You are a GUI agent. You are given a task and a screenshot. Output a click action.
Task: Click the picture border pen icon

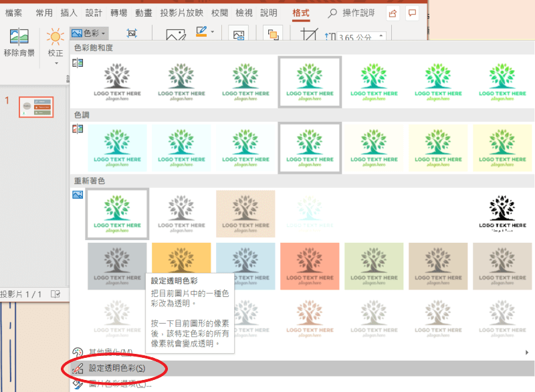201,31
